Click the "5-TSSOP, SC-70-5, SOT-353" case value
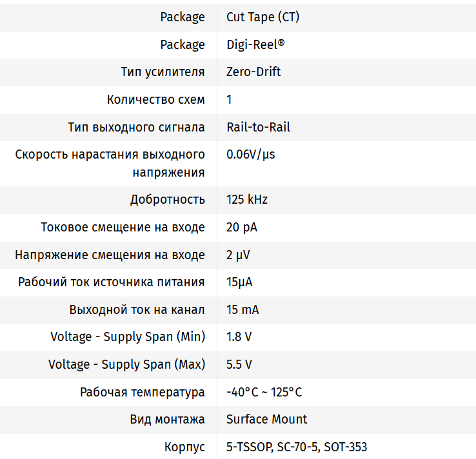 [297, 447]
